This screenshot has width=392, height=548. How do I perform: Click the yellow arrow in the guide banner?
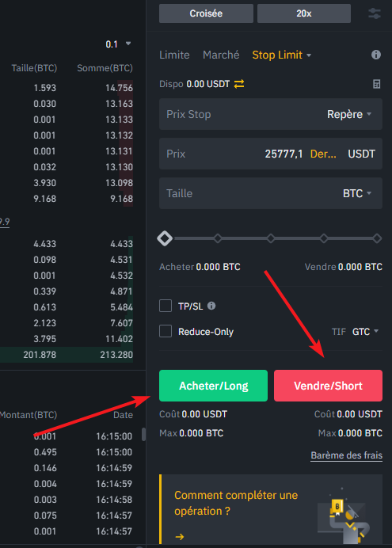[180, 536]
